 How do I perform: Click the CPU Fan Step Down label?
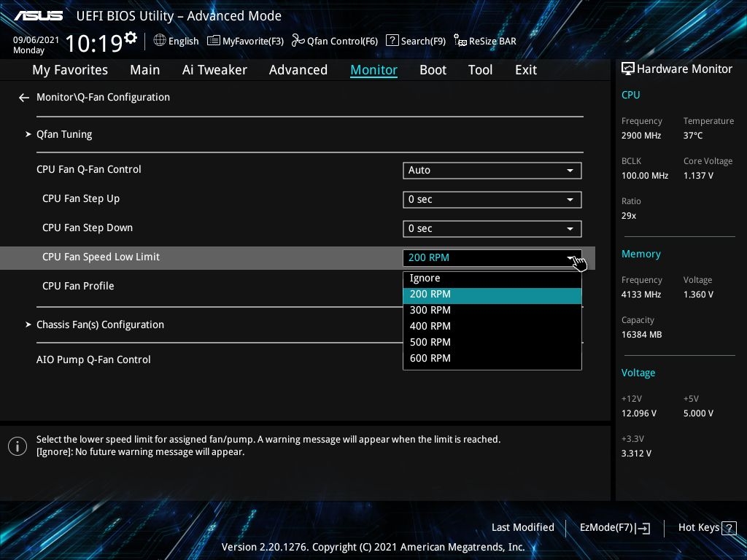click(88, 228)
